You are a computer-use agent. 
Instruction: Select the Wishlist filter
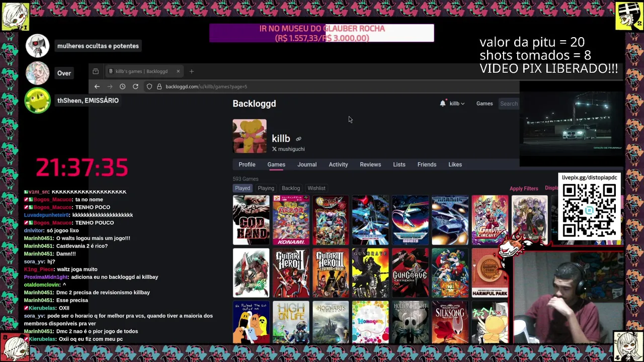click(316, 188)
